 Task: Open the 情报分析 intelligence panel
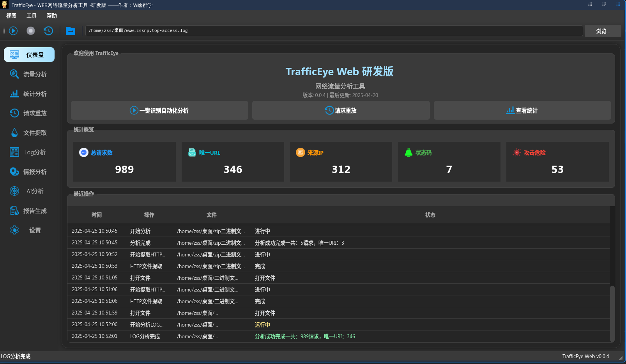[x=29, y=171]
